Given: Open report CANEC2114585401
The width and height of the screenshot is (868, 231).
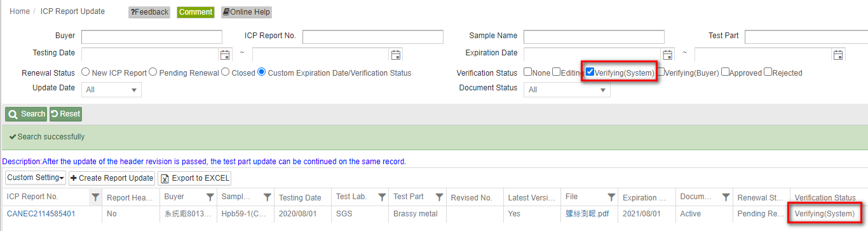Looking at the screenshot, I should coord(41,214).
